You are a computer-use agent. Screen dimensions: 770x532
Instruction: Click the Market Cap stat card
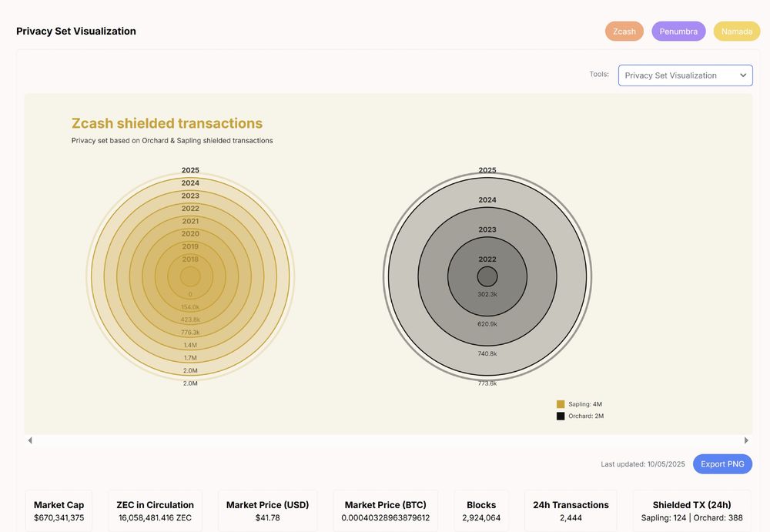(x=59, y=511)
